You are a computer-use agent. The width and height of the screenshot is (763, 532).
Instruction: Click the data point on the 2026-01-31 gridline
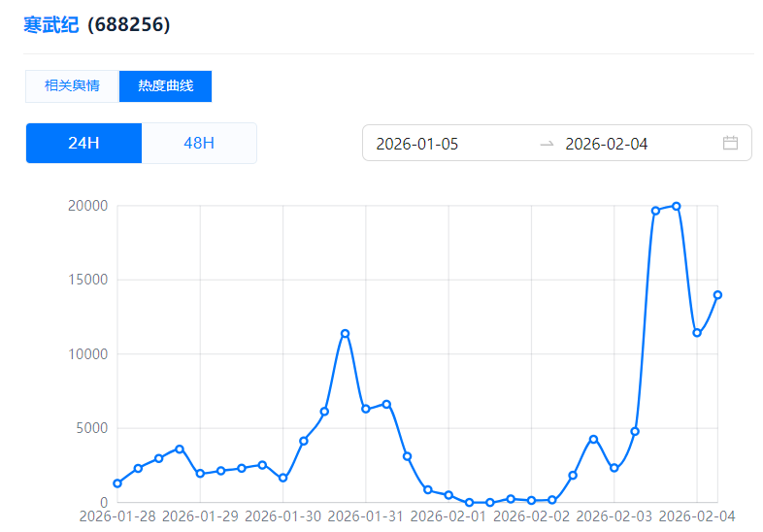click(366, 409)
